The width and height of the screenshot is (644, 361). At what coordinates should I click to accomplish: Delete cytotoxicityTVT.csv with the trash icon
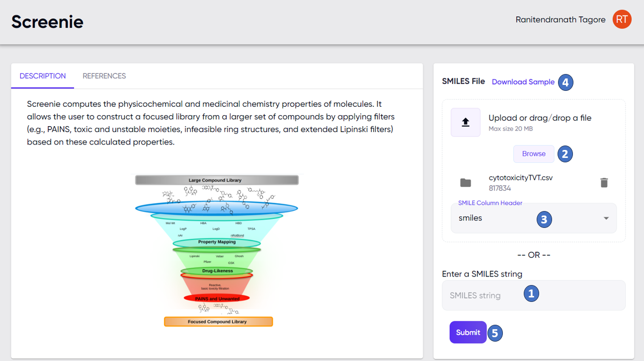[604, 183]
